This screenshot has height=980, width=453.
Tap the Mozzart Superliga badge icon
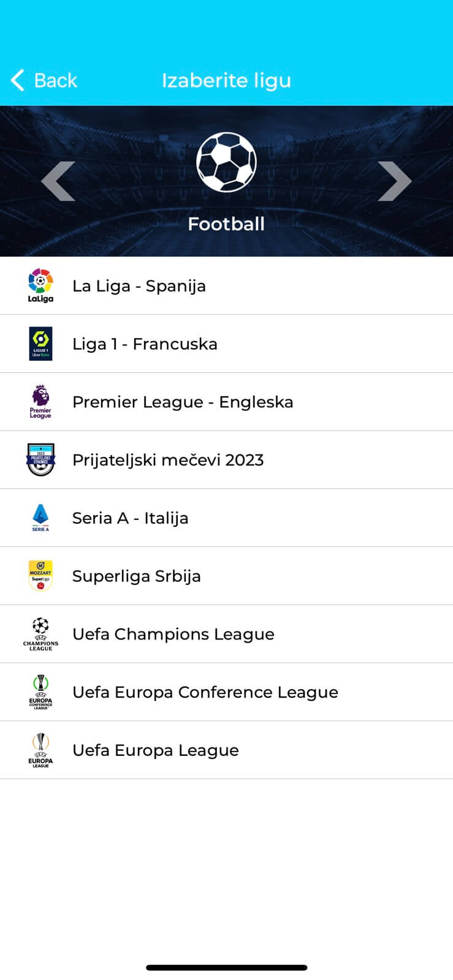[x=40, y=576]
